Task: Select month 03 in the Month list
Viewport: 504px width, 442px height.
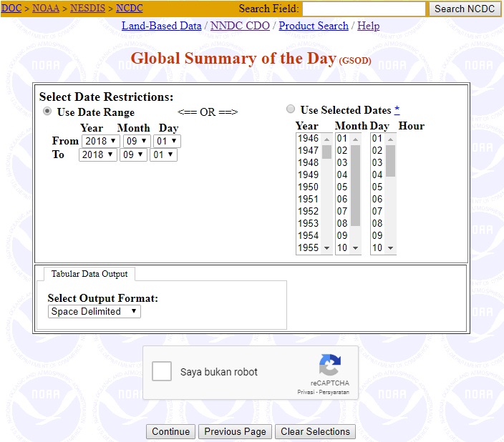Action: 343,163
